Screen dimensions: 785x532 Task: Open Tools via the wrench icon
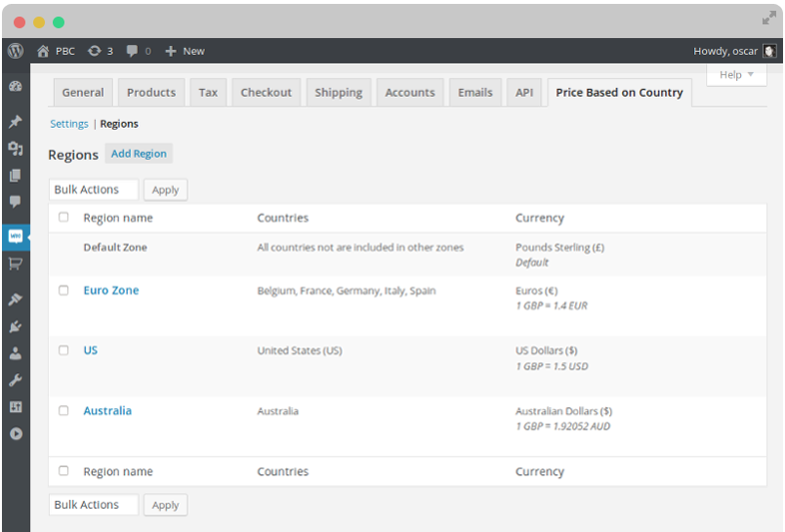[15, 380]
